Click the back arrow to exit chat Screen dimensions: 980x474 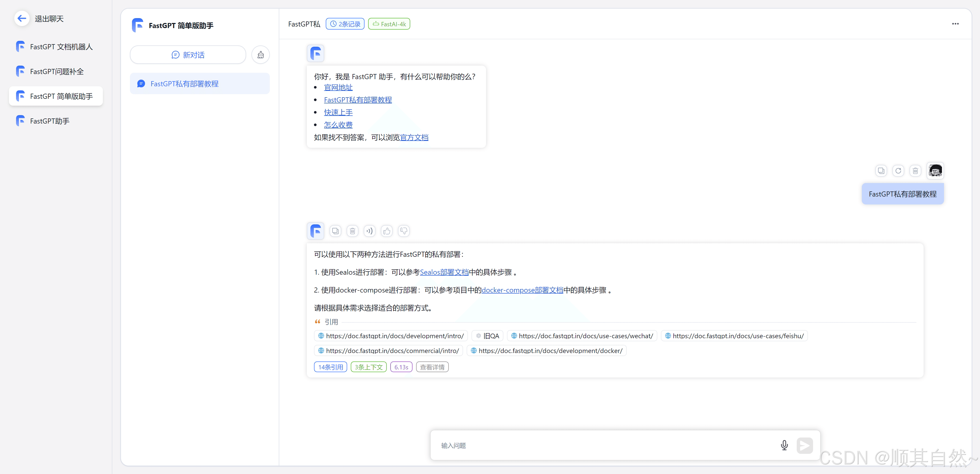(x=22, y=18)
